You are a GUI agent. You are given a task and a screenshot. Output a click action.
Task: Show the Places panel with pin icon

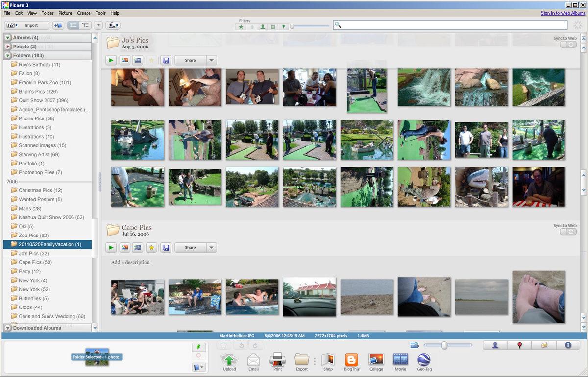click(x=519, y=345)
